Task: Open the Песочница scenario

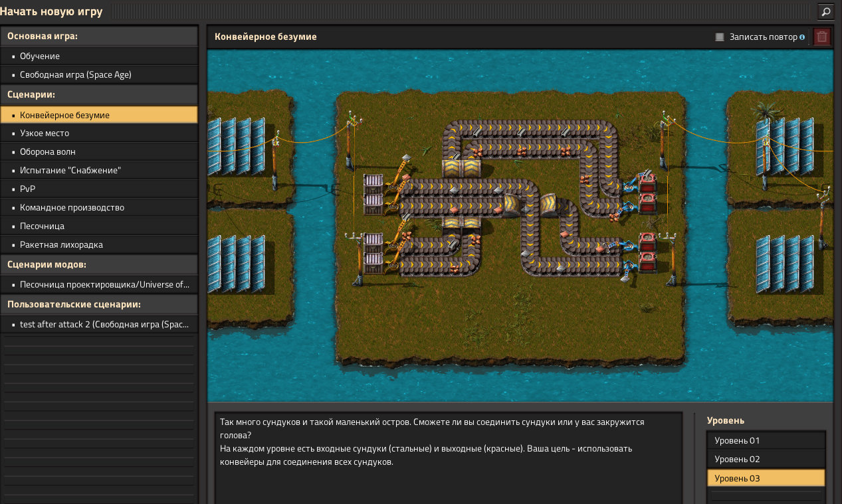Action: tap(100, 226)
